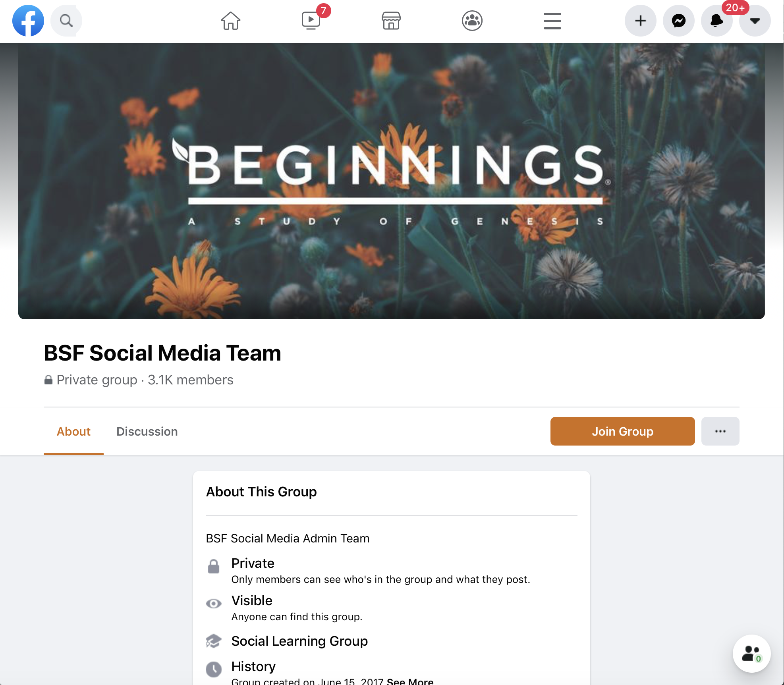Viewport: 784px width, 685px height.
Task: Go to Home feed icon
Action: point(231,21)
